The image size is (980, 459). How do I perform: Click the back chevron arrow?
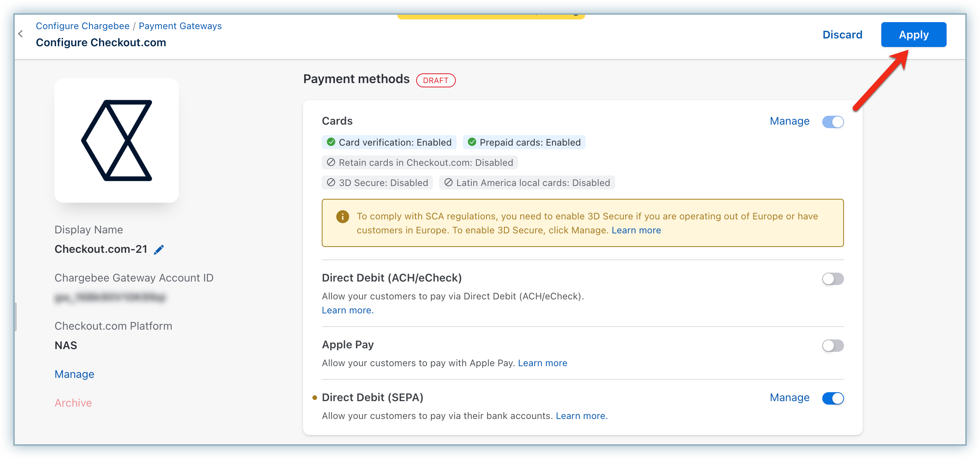point(21,34)
